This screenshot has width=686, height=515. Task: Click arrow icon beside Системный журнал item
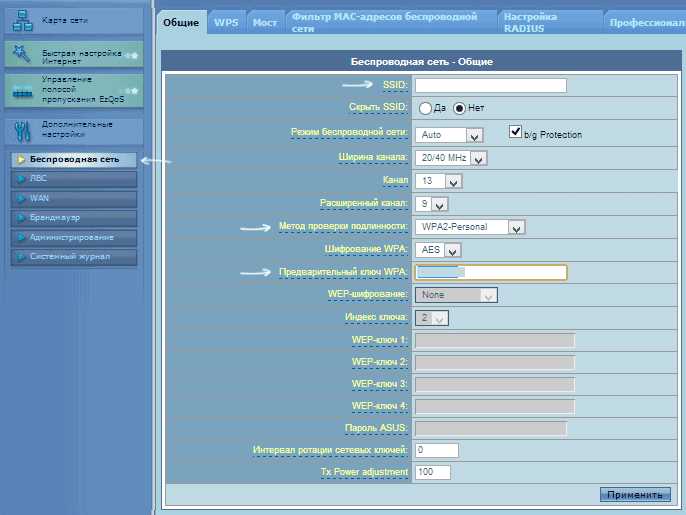20,257
